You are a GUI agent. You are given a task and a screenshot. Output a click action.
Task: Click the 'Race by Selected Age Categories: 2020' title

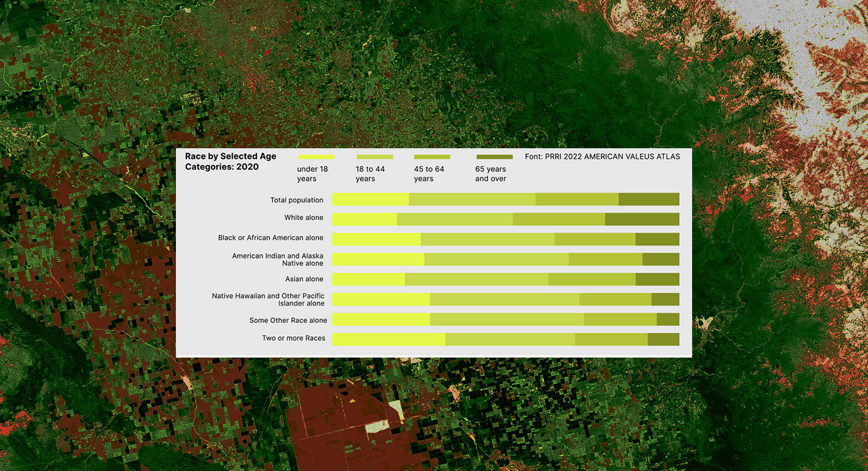(231, 161)
